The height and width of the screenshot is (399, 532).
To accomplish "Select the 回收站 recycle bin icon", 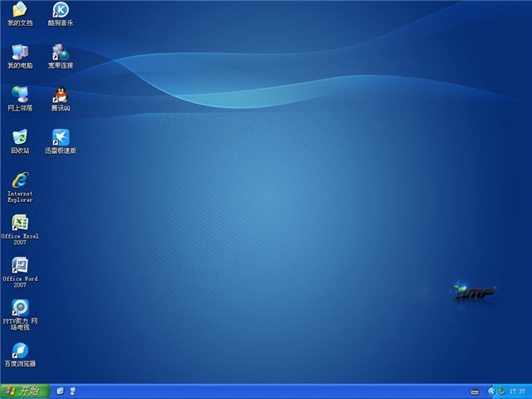I will (x=20, y=141).
